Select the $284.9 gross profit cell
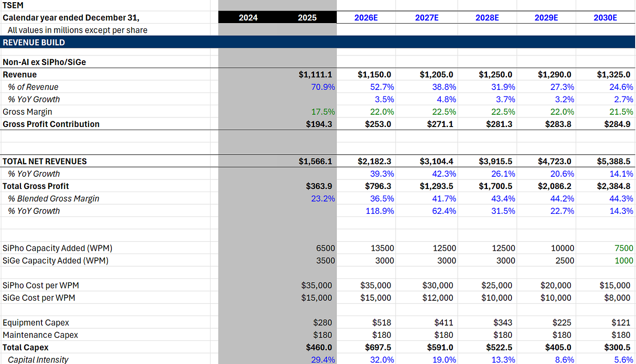636x364 pixels. click(x=618, y=124)
